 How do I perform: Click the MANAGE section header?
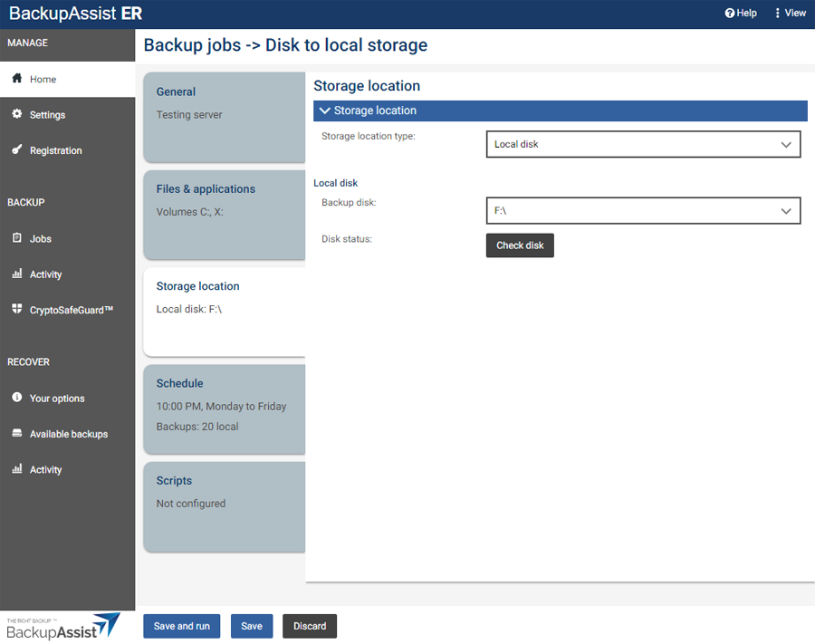[x=27, y=43]
